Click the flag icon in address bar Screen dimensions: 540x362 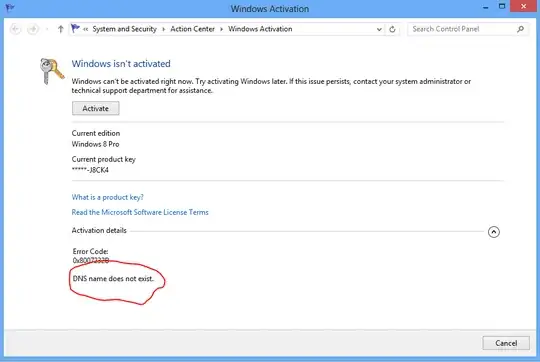click(x=75, y=28)
